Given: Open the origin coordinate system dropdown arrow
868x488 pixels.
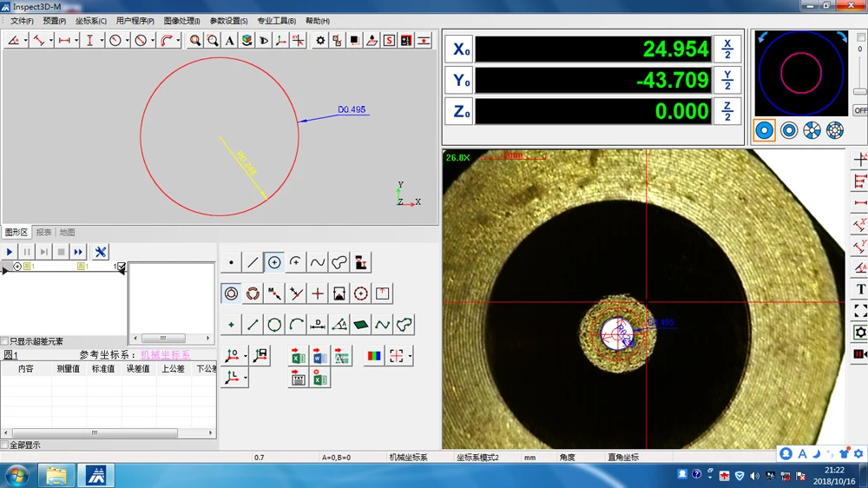Looking at the screenshot, I should click(246, 355).
